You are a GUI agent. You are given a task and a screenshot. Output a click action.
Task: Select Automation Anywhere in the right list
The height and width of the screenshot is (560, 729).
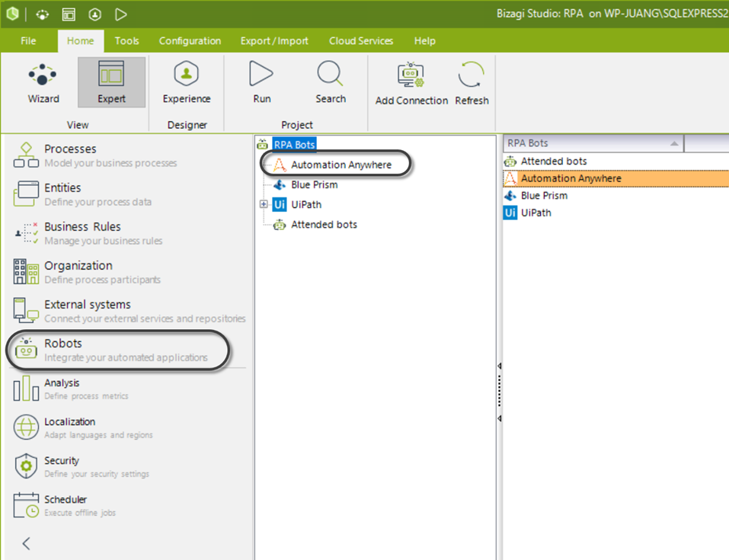click(616, 178)
